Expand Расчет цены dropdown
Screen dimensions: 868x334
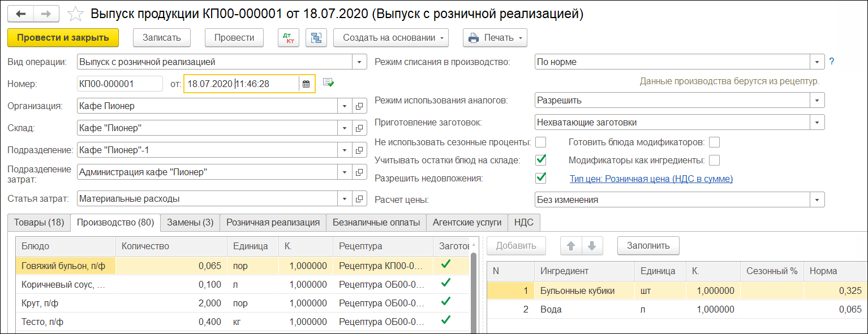pos(817,199)
